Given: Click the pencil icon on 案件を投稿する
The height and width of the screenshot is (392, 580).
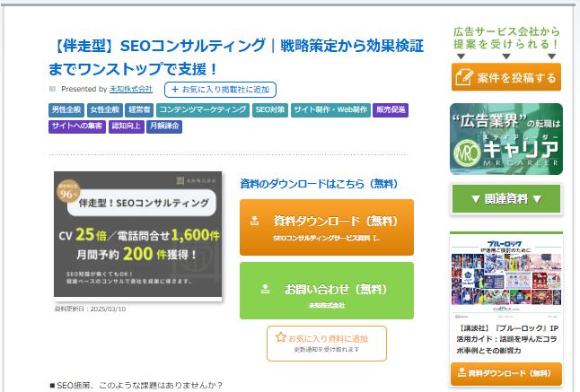Looking at the screenshot, I should click(464, 77).
